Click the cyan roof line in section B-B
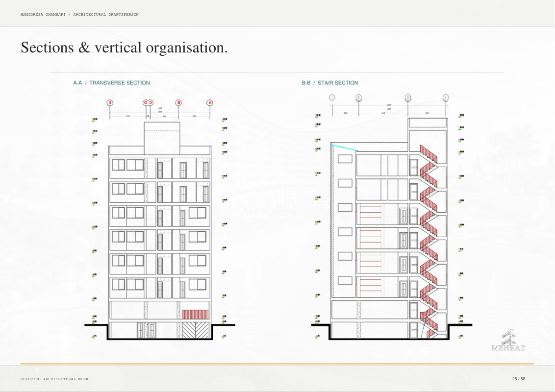555x392 pixels. [345, 147]
